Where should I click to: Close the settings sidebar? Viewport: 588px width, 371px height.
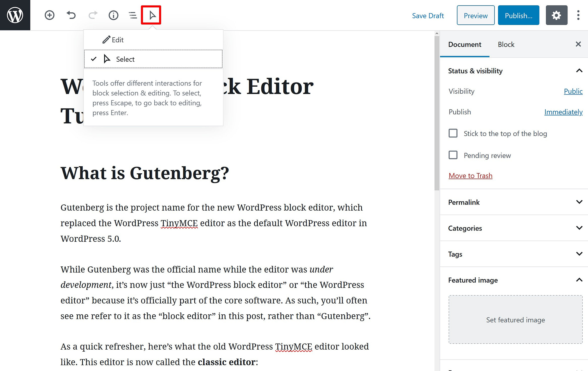point(578,44)
